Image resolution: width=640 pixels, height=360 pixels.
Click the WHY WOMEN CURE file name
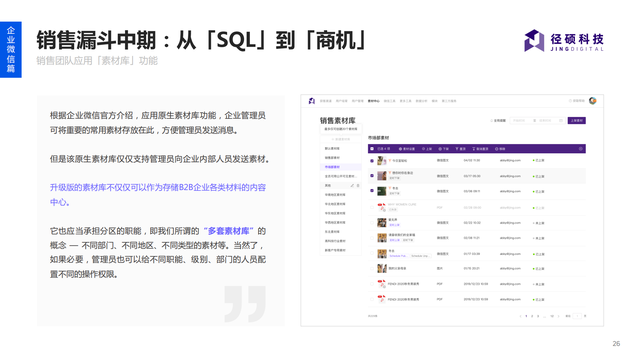402,204
